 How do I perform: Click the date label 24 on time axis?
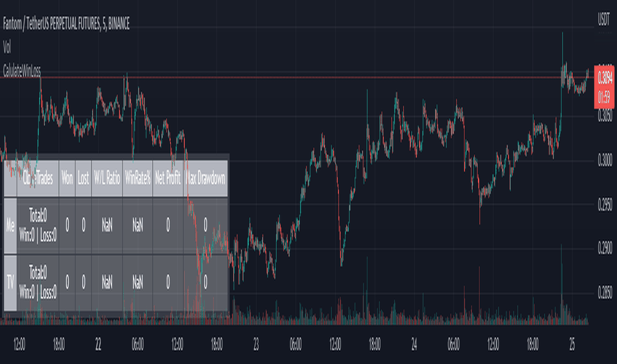414,344
